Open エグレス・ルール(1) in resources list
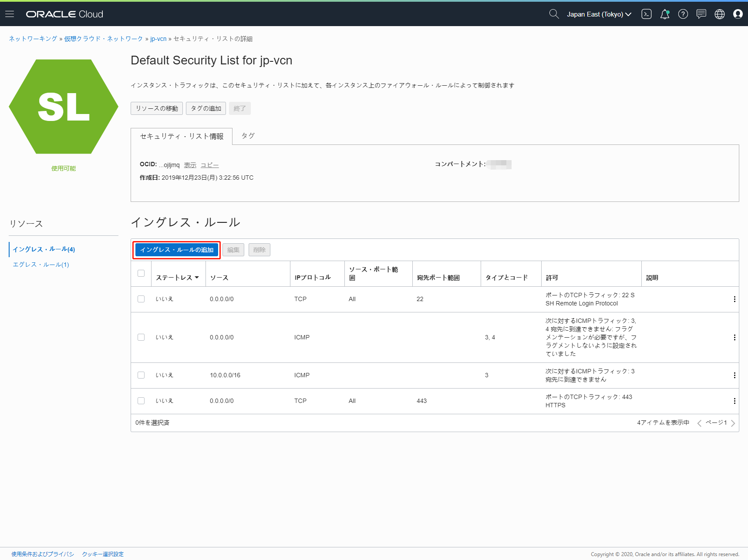The width and height of the screenshot is (748, 560). tap(41, 265)
